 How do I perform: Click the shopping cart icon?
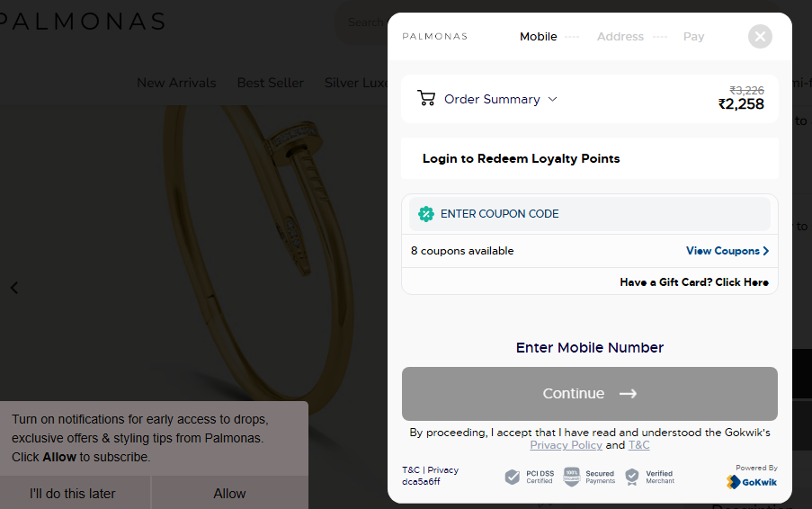click(x=426, y=98)
